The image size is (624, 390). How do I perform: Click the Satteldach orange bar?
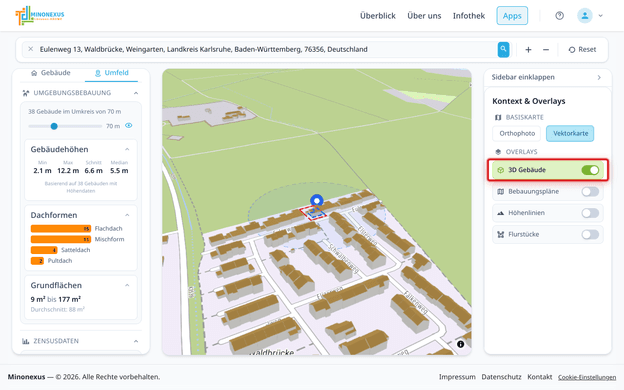click(x=44, y=250)
